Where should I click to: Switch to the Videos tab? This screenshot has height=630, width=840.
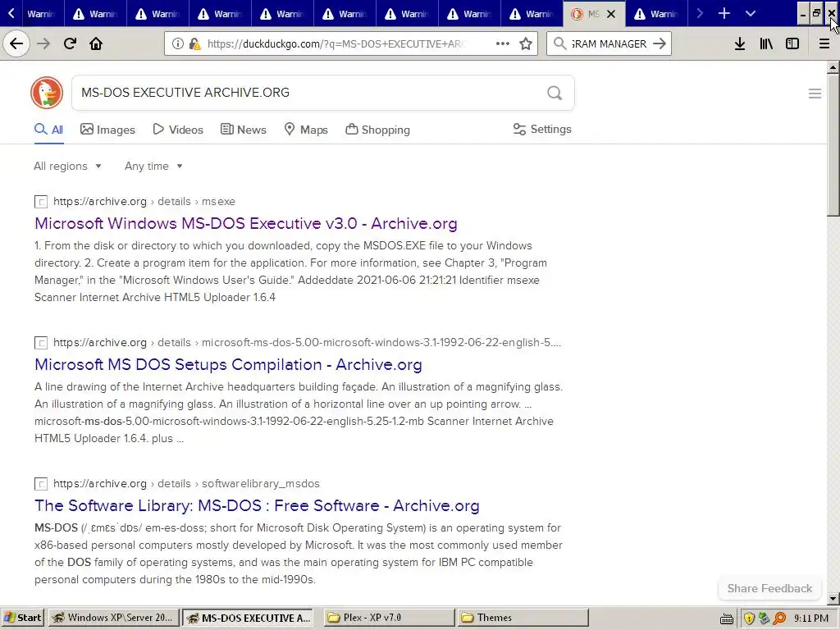178,130
